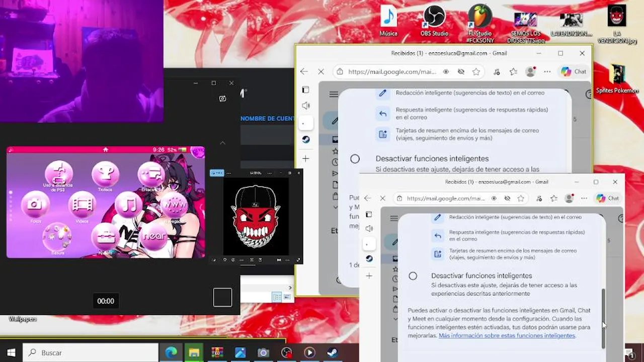Add favorite star in upper Gmail window
644x362 pixels.
tap(476, 72)
